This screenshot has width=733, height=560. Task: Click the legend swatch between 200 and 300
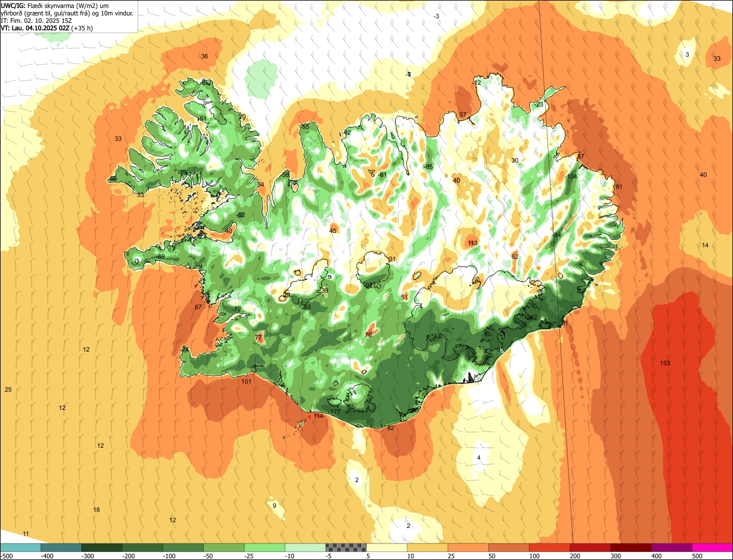(x=590, y=547)
